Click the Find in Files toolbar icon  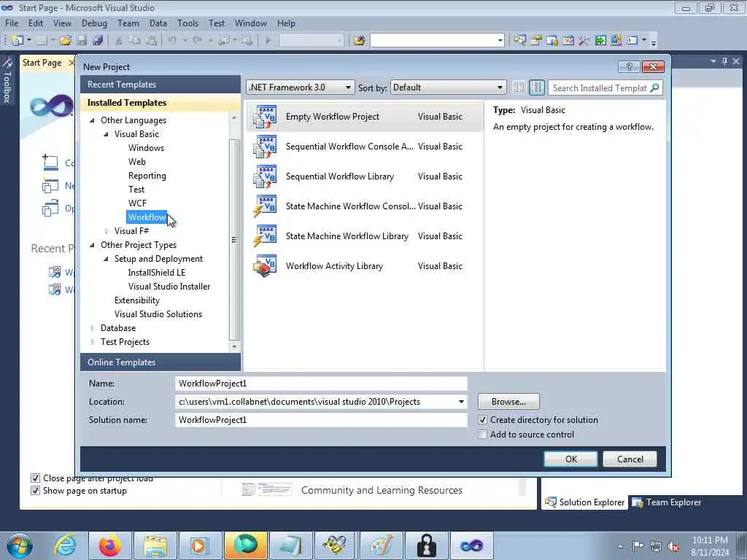point(359,41)
